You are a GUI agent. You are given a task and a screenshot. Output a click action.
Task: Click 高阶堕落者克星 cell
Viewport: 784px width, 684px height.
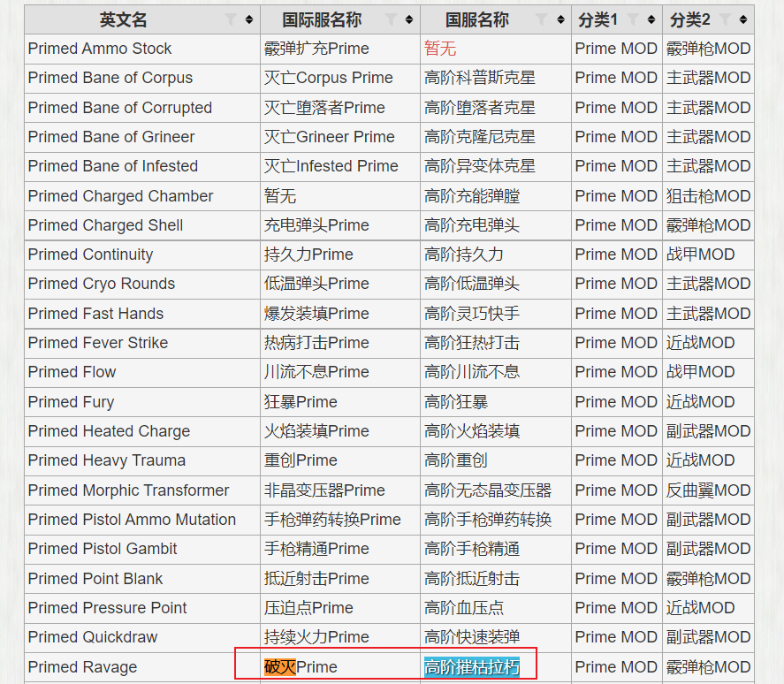click(496, 108)
